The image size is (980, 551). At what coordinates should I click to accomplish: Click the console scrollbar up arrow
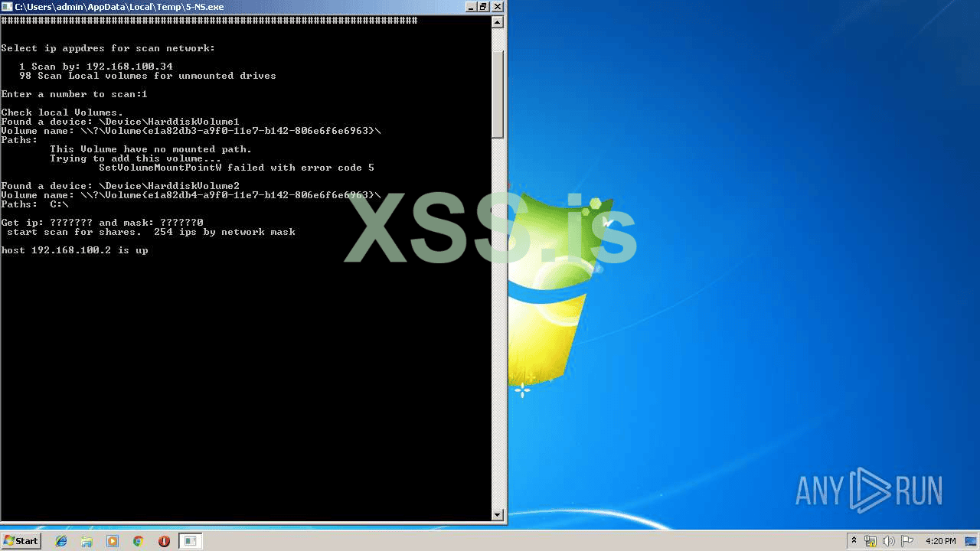[498, 22]
